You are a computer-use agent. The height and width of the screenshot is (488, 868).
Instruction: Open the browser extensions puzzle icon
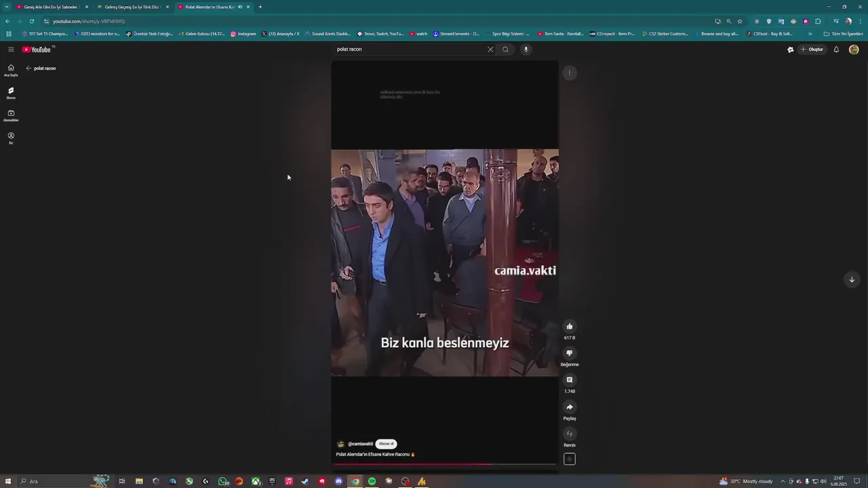click(818, 21)
